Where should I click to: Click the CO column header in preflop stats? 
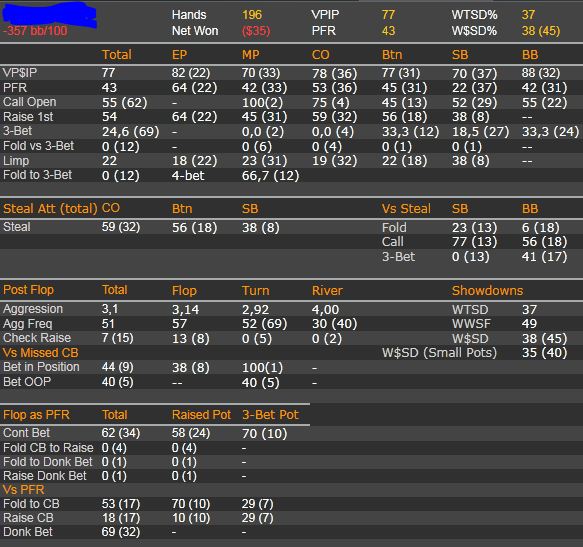tap(321, 55)
